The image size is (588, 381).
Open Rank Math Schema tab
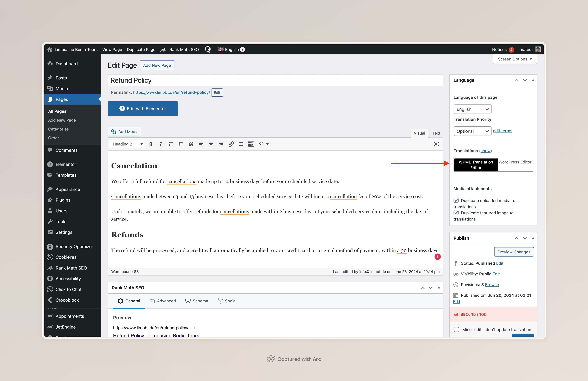(x=197, y=301)
